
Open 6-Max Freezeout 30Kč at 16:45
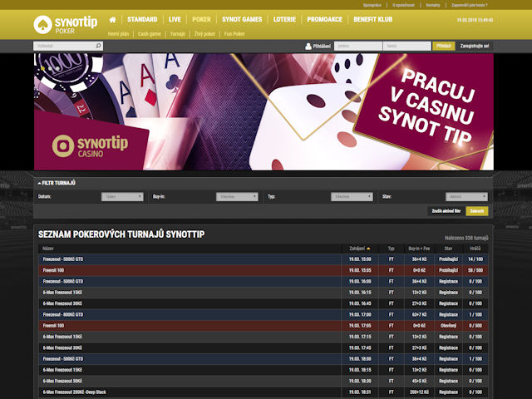pos(263,303)
